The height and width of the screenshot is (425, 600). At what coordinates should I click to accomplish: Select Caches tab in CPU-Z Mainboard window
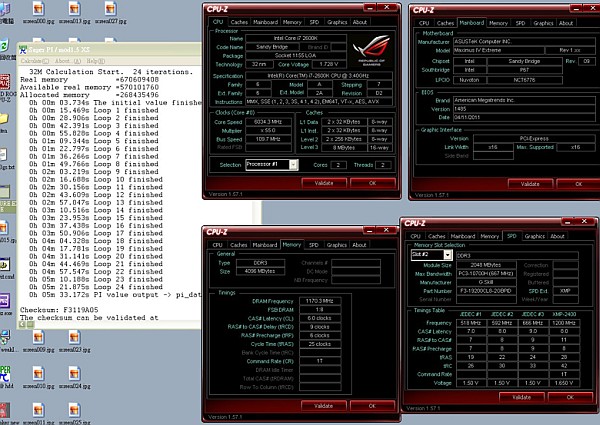[445, 23]
